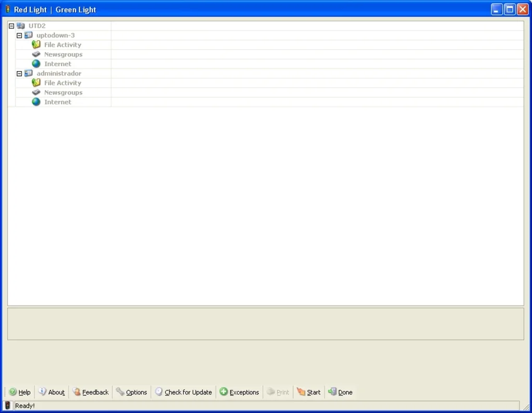Select Newsgroups text under administrador
The image size is (532, 413).
tap(64, 92)
